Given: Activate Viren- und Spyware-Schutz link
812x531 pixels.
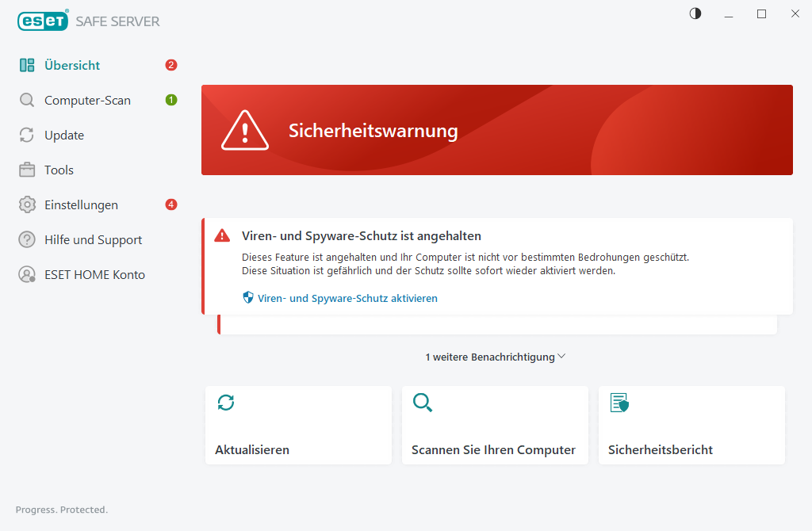Looking at the screenshot, I should pos(347,297).
